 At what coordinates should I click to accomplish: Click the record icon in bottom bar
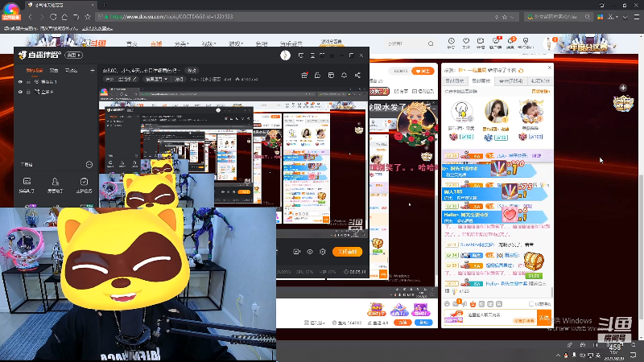point(296,252)
